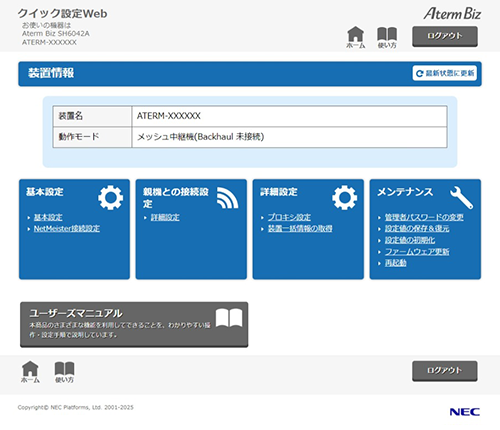Click the 詳細設定 card heading
The height and width of the screenshot is (430, 500).
pos(279,192)
